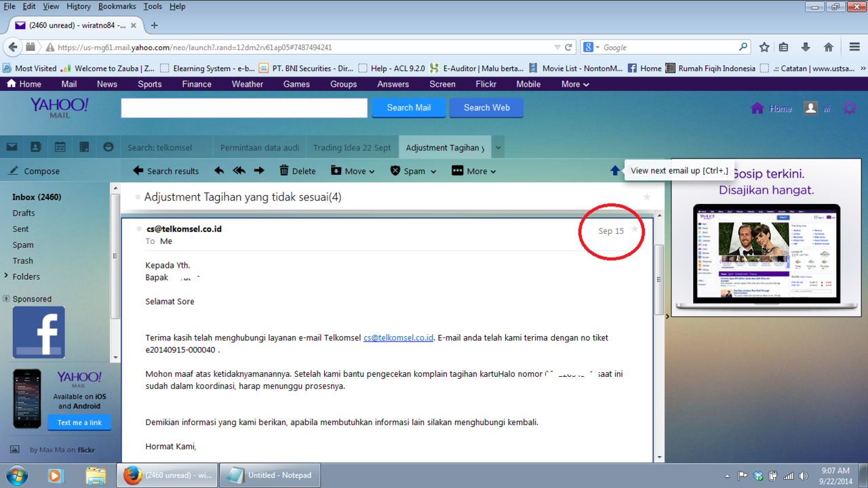Open the Tools menu

[153, 6]
